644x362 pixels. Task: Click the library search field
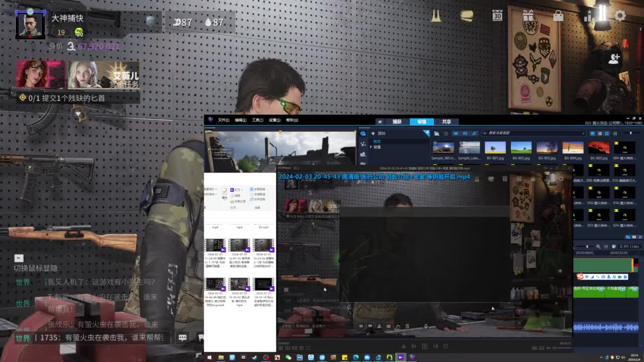click(533, 133)
